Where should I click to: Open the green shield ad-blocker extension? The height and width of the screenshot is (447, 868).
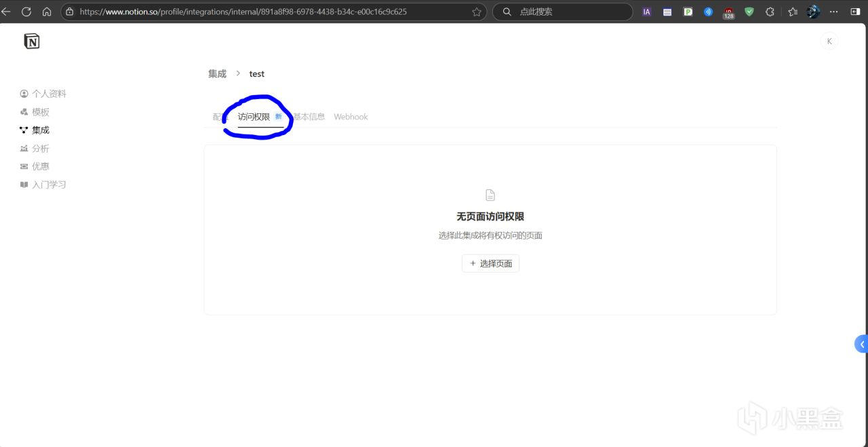click(749, 12)
